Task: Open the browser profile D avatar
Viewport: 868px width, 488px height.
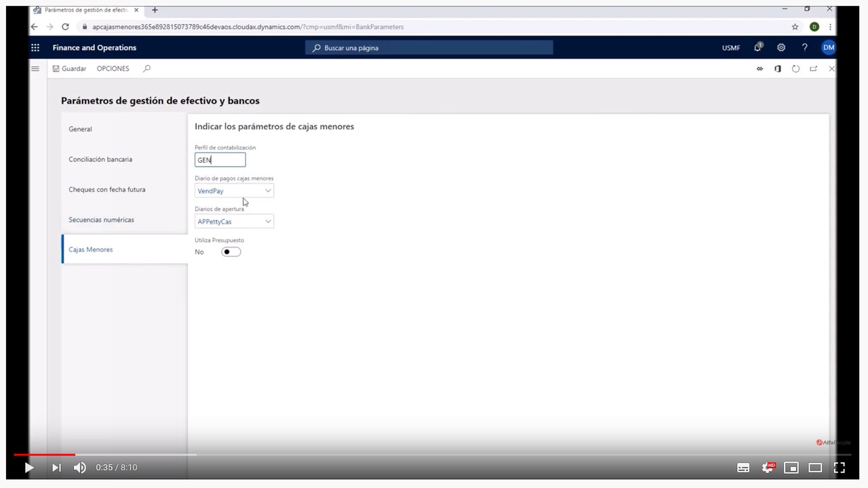Action: tap(814, 26)
